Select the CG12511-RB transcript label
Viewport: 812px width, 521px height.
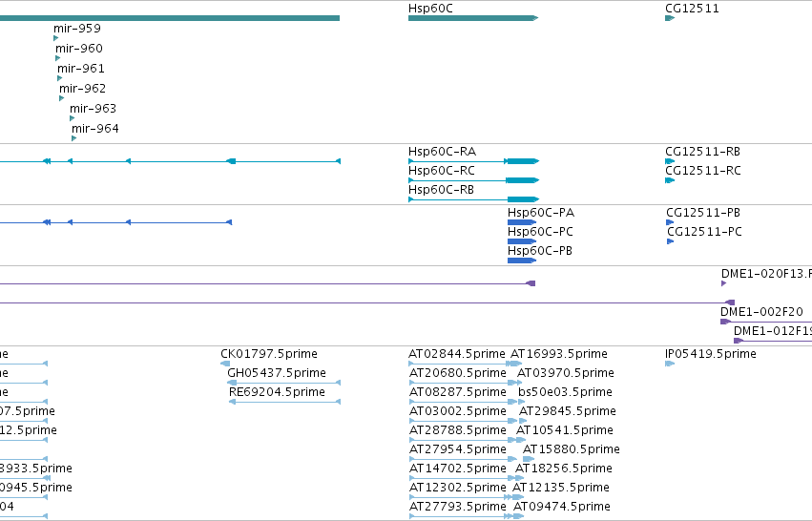click(702, 152)
